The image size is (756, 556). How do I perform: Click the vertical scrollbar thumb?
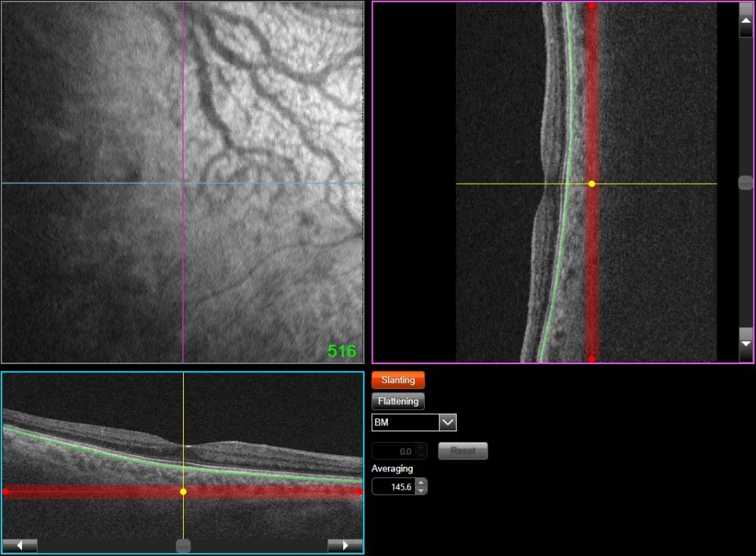coord(745,183)
